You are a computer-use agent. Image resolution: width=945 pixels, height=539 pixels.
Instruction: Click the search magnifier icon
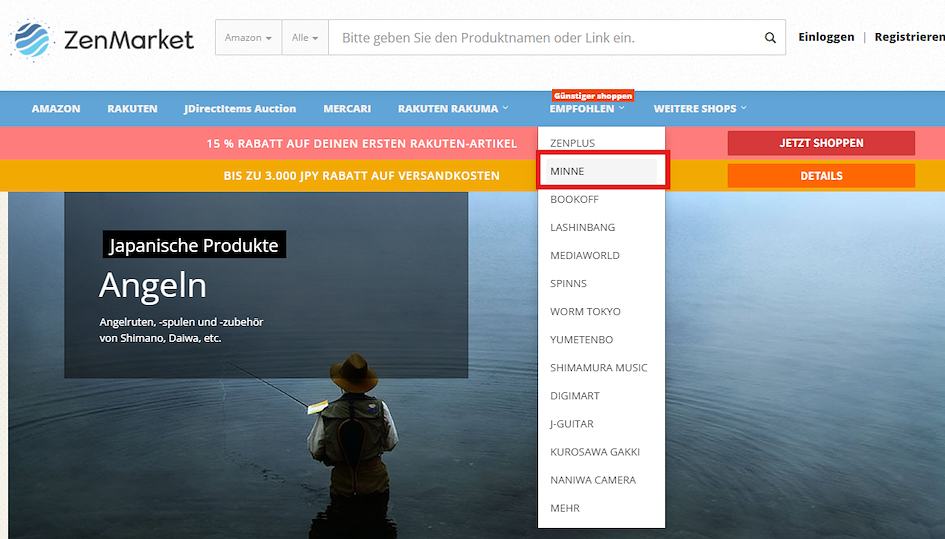click(770, 37)
